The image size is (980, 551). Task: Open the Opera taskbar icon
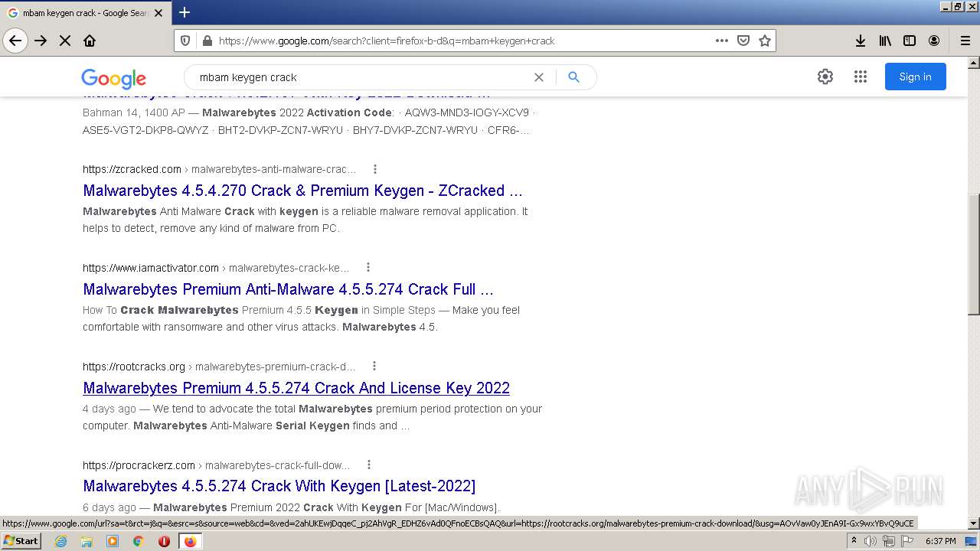[x=164, y=541]
